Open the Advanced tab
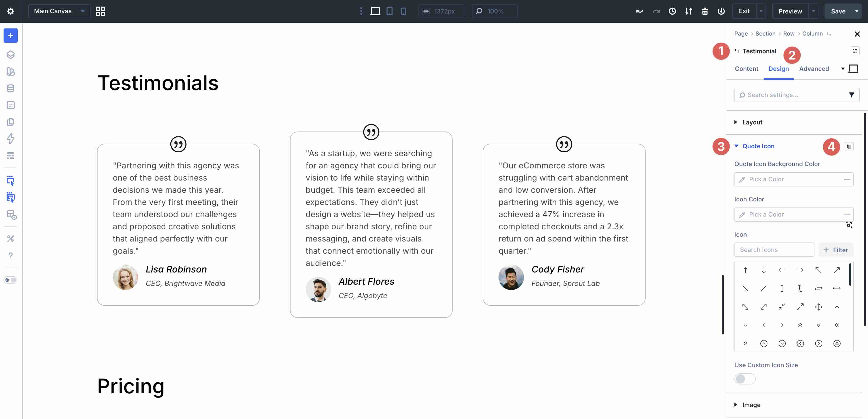This screenshot has height=419, width=868. (x=814, y=69)
